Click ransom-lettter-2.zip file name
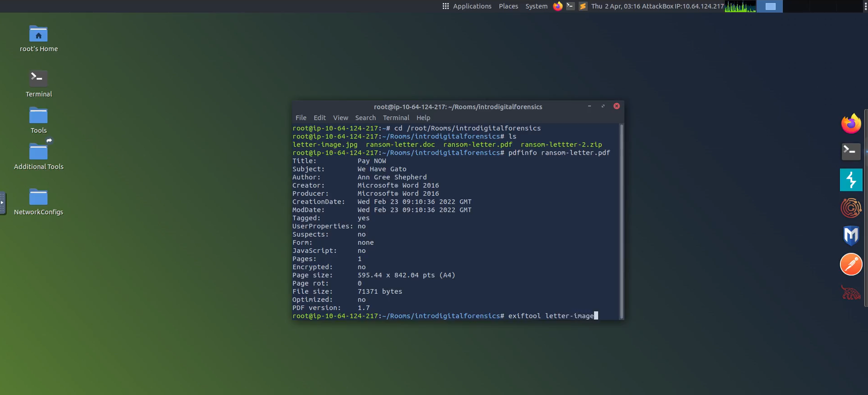The height and width of the screenshot is (395, 868). [x=561, y=145]
